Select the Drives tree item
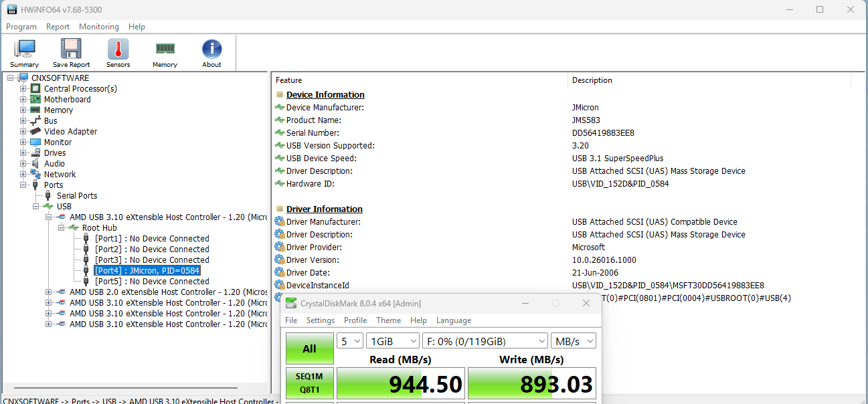The image size is (868, 404). coord(55,153)
